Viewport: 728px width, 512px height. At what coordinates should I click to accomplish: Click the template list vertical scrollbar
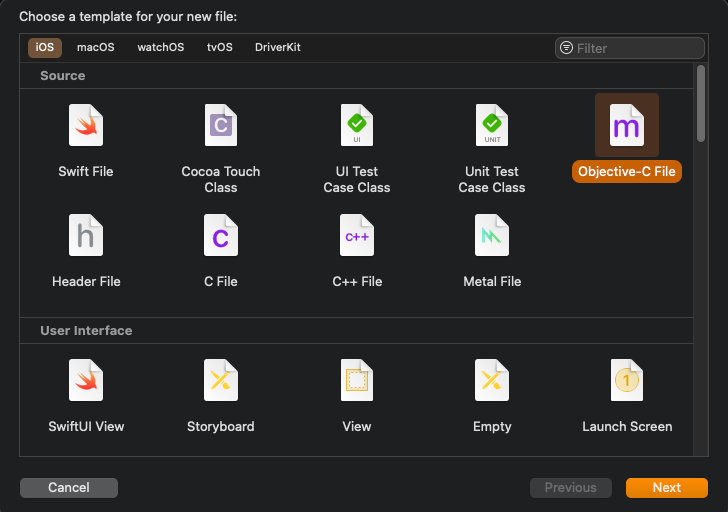(x=701, y=103)
